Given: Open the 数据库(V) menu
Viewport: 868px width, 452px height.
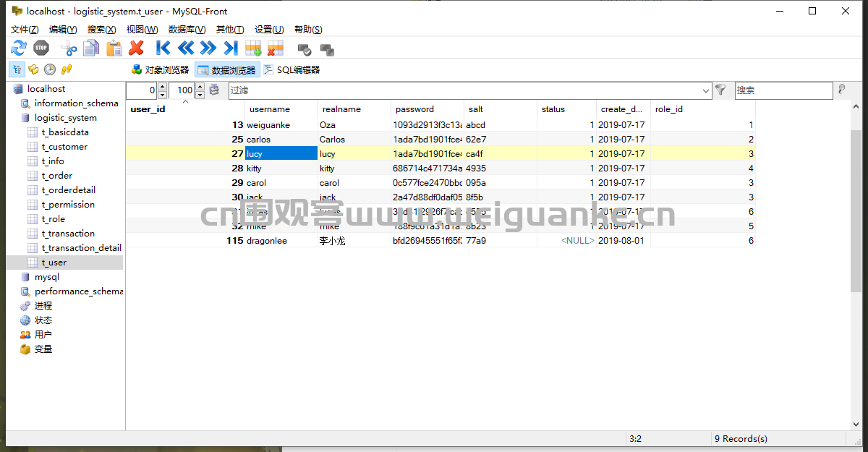Looking at the screenshot, I should pos(187,30).
